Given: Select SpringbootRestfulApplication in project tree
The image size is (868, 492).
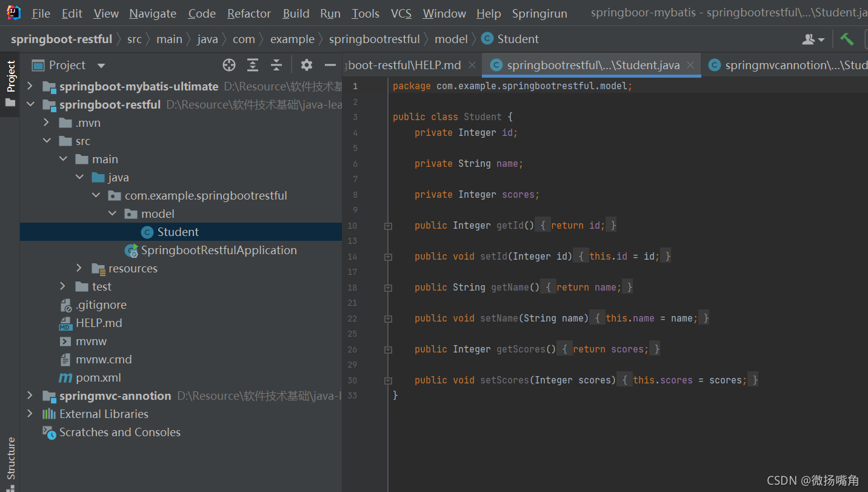Looking at the screenshot, I should pyautogui.click(x=218, y=250).
